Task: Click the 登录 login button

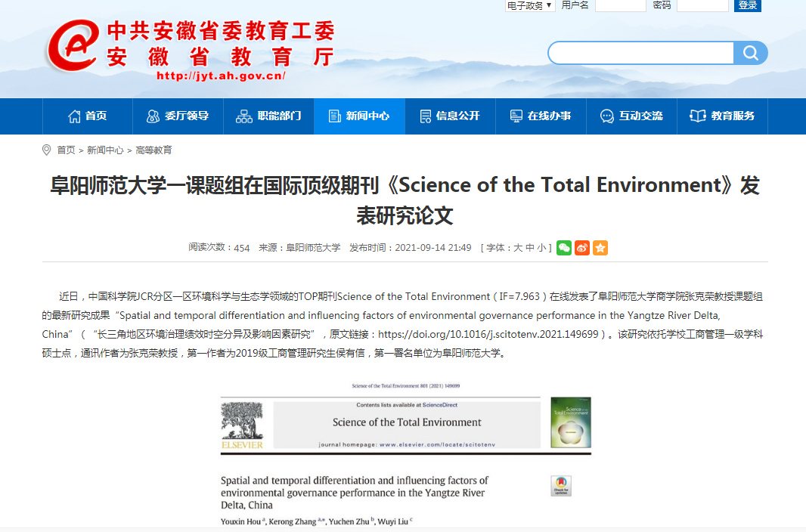Action: (x=747, y=5)
